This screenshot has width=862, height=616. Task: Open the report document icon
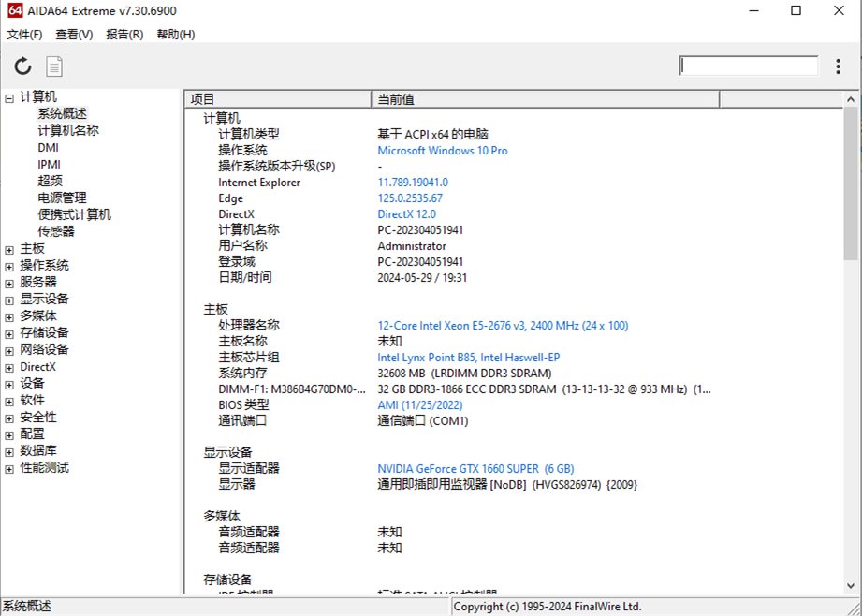pos(55,66)
